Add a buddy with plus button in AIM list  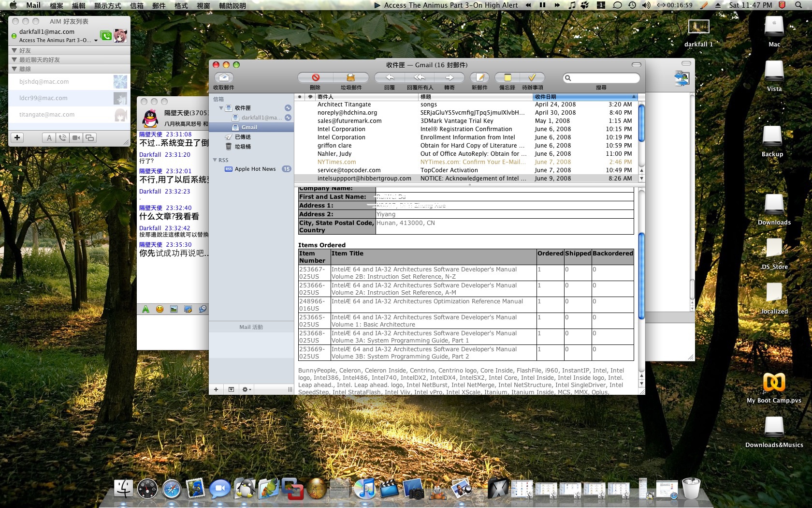coord(17,138)
